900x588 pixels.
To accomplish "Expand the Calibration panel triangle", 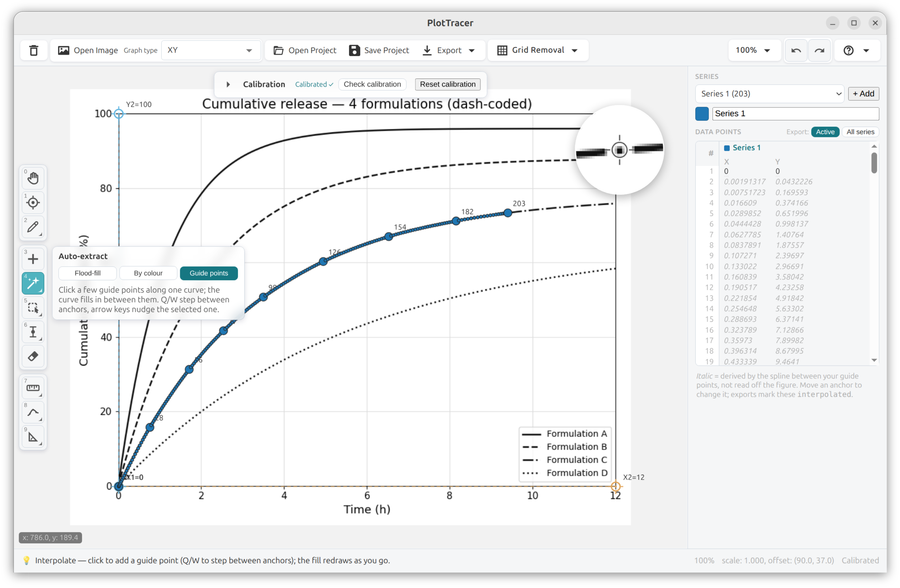I will pos(228,84).
